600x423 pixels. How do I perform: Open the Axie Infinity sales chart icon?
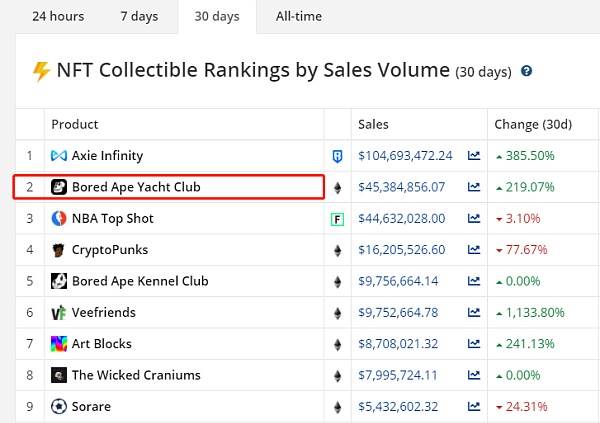474,156
